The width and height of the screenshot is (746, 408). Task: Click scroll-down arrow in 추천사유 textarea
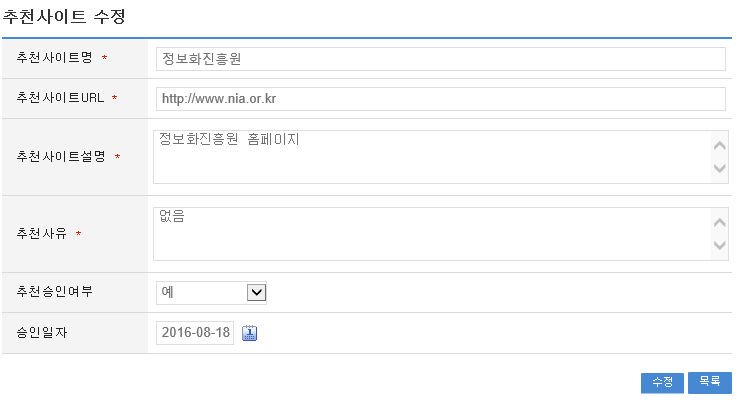click(x=718, y=246)
